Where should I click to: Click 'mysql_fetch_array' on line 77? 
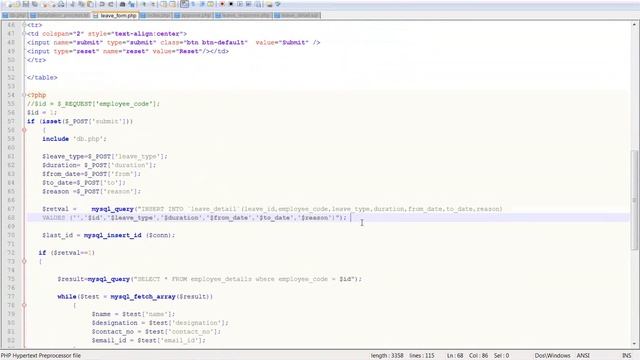click(x=143, y=297)
